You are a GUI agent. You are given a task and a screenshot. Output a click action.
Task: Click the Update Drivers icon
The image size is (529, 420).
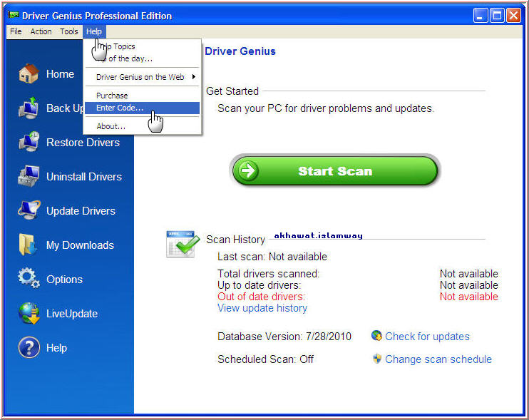coord(29,211)
